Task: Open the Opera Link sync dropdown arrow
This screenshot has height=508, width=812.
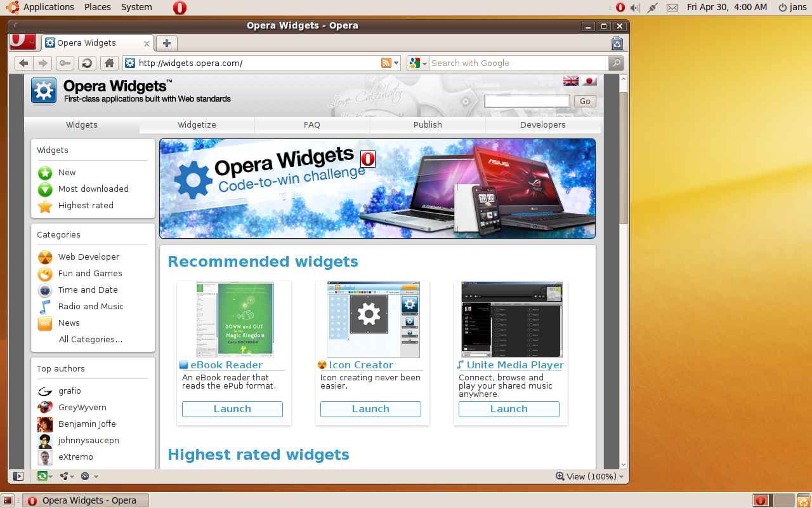Action: click(51, 476)
